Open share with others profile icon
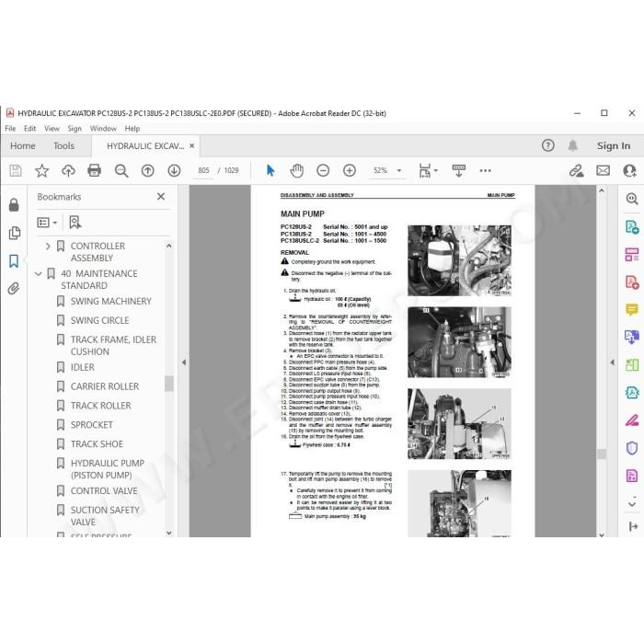644x644 pixels. pyautogui.click(x=629, y=170)
